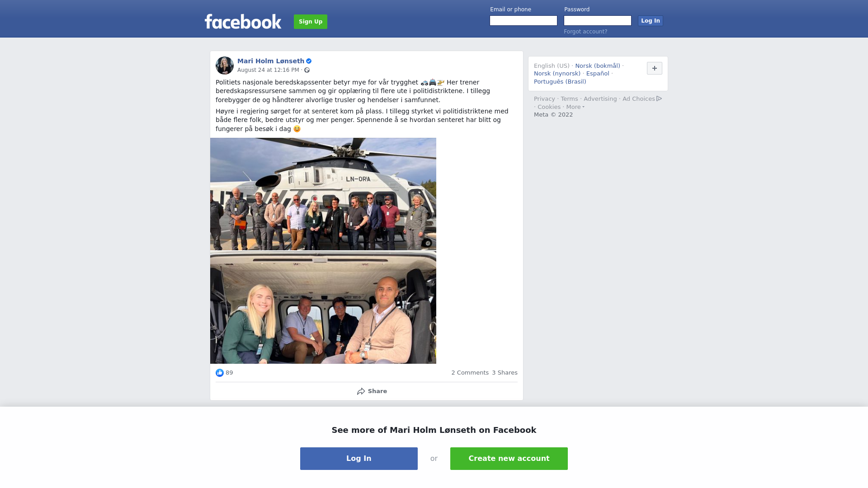Click the public globe privacy icon

[307, 70]
